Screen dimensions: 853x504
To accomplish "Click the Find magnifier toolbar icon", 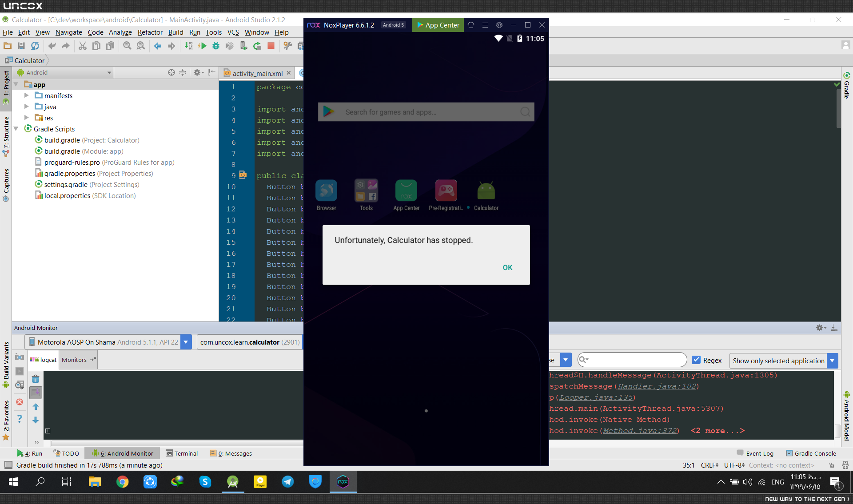I will coord(128,46).
